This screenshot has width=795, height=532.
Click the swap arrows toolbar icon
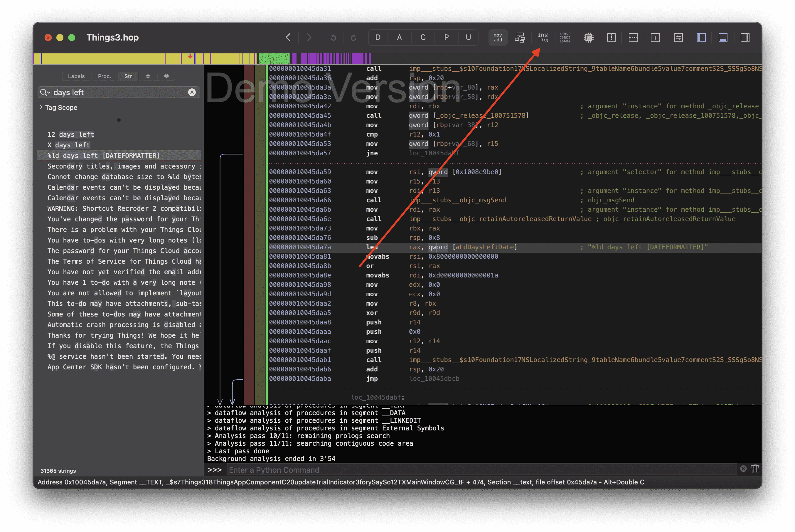(x=678, y=37)
